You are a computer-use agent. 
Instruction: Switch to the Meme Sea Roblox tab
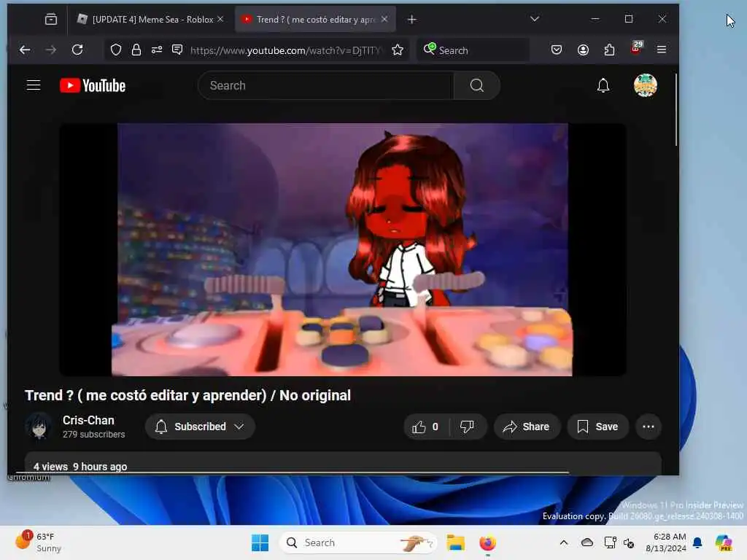click(152, 19)
